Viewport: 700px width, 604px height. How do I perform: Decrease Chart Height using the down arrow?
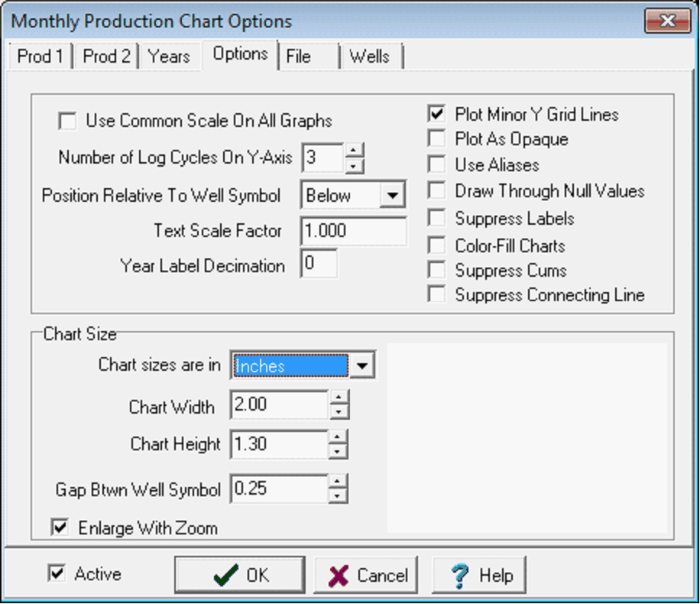tap(339, 451)
